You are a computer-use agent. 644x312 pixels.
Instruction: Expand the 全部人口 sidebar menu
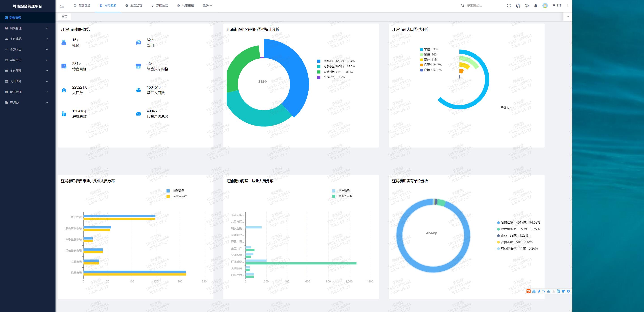(28, 49)
